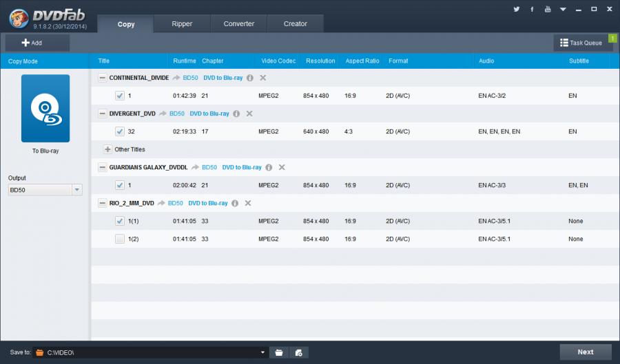Click the arrow icon beside DIVERGENT_DVD

click(163, 114)
